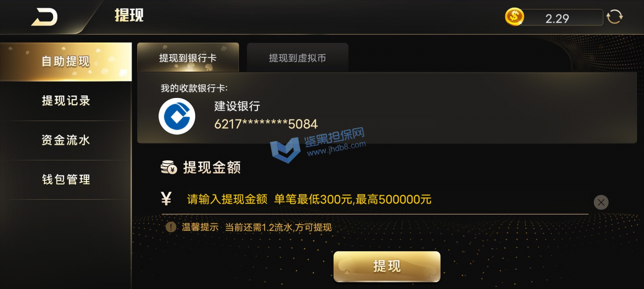Click the 请输入提现金额 input field
Image resolution: width=644 pixels, height=289 pixels.
(x=374, y=199)
